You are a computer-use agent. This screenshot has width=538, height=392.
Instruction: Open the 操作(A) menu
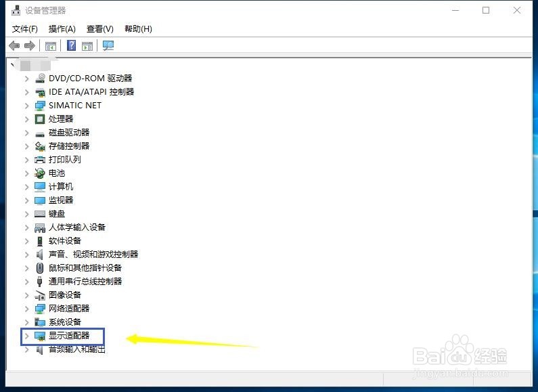(x=62, y=29)
